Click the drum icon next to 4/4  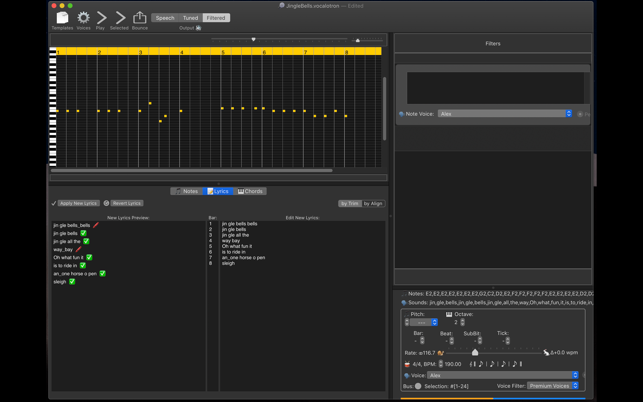click(x=407, y=364)
